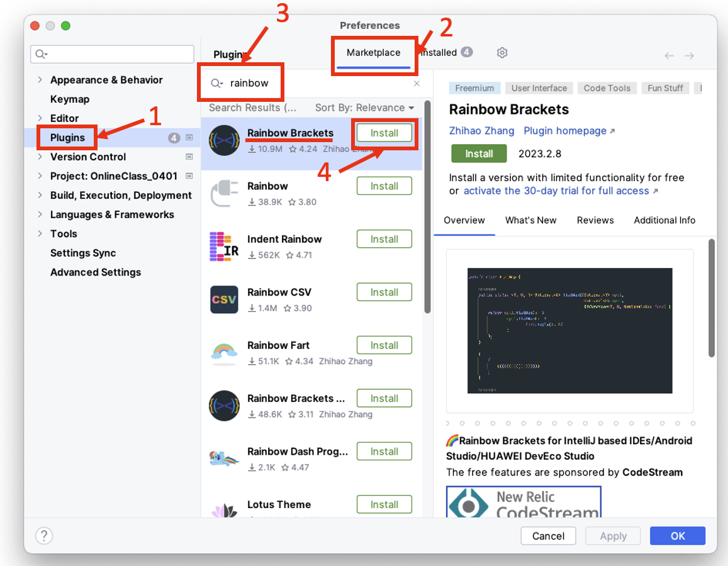Click the Rainbow Dash Prog... plugin icon
Viewport: 728px width, 566px height.
[224, 458]
